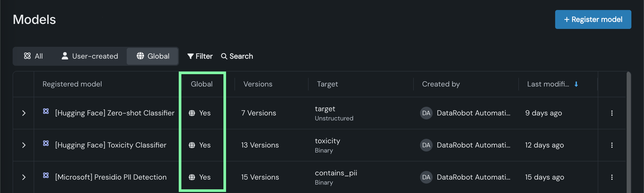Switch to the User-created tab
Image resolution: width=644 pixels, height=193 pixels.
pyautogui.click(x=90, y=56)
